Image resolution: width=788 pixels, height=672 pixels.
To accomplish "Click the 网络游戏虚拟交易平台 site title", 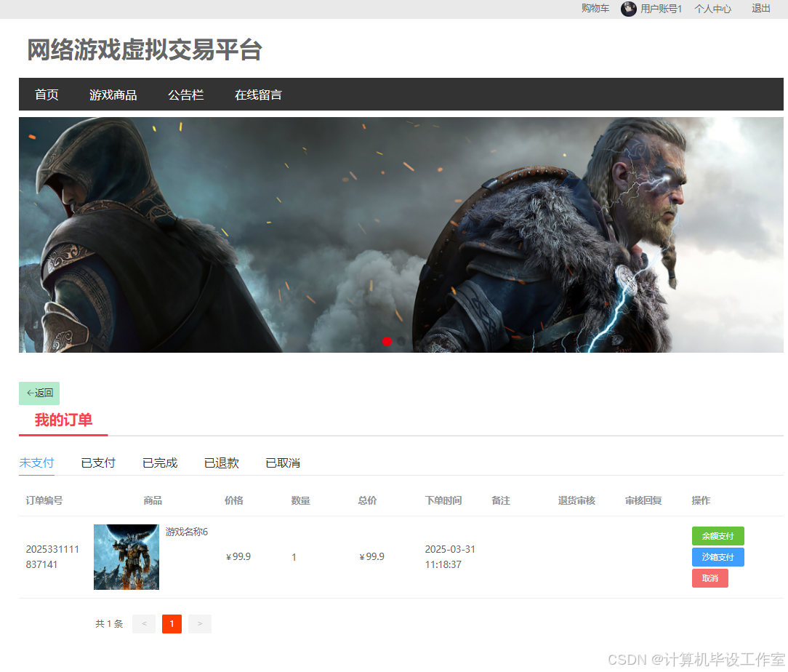I will [x=144, y=49].
